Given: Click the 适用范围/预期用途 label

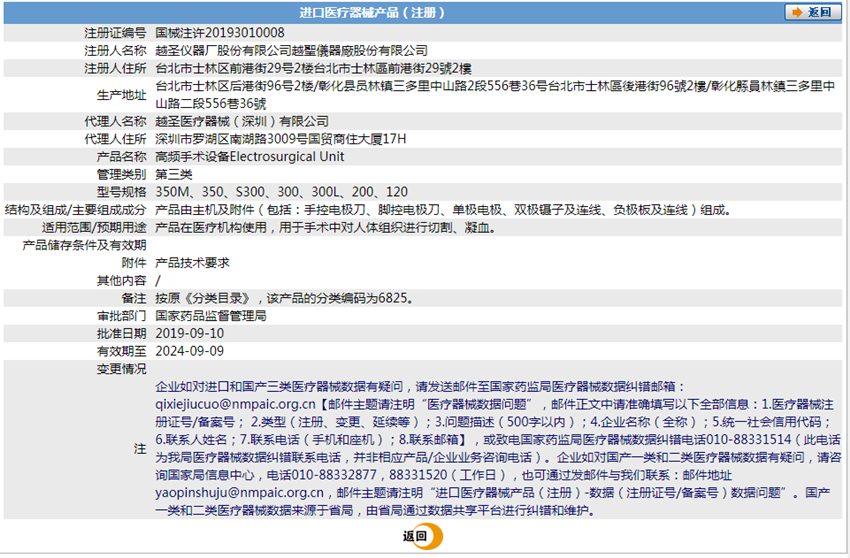Looking at the screenshot, I should (94, 227).
